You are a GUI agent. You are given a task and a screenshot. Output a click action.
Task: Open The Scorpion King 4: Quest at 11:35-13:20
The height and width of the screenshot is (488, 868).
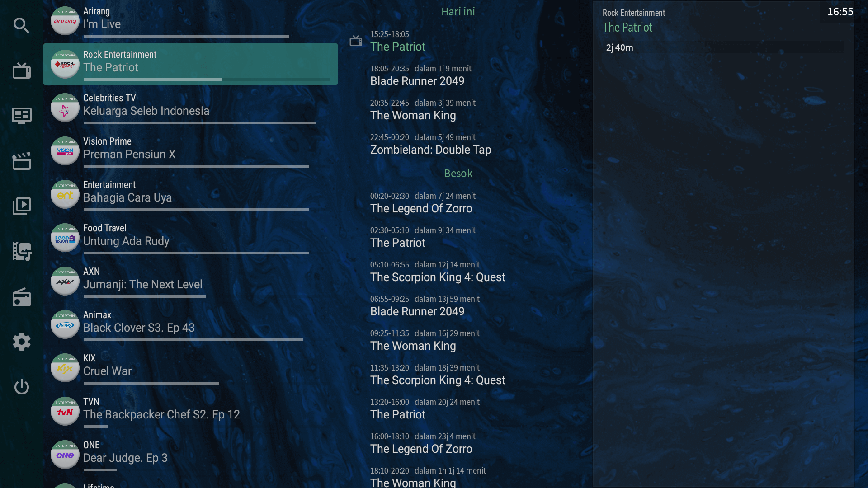coord(458,374)
